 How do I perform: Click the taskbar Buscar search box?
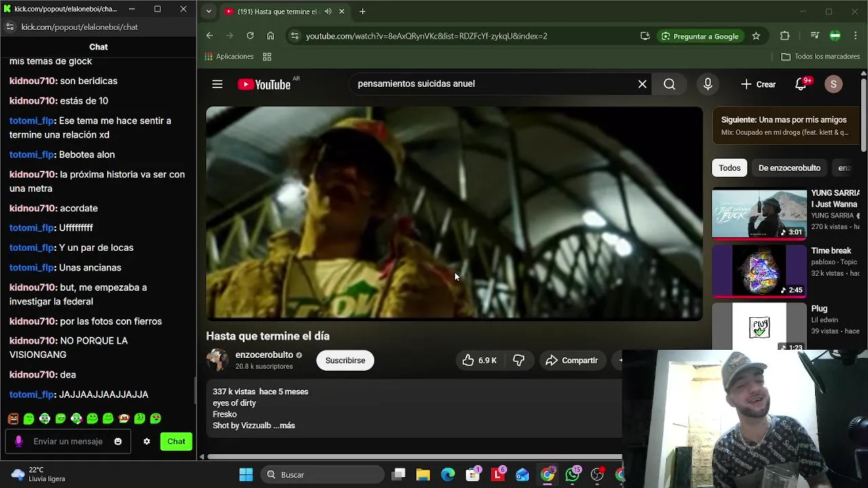321,474
